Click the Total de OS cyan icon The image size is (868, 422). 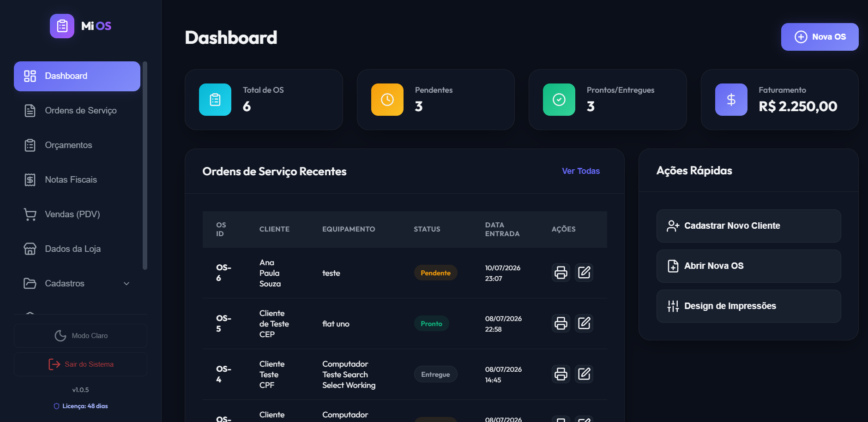[x=215, y=100]
